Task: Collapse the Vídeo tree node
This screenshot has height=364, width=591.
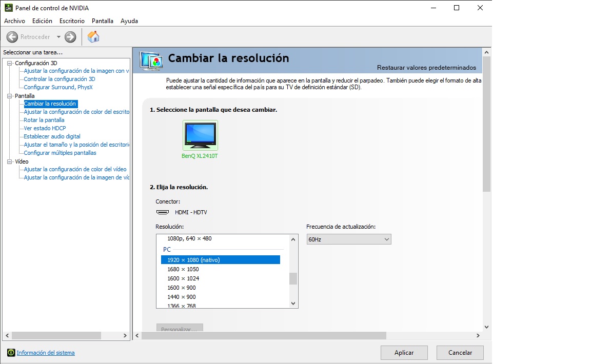Action: (x=10, y=161)
